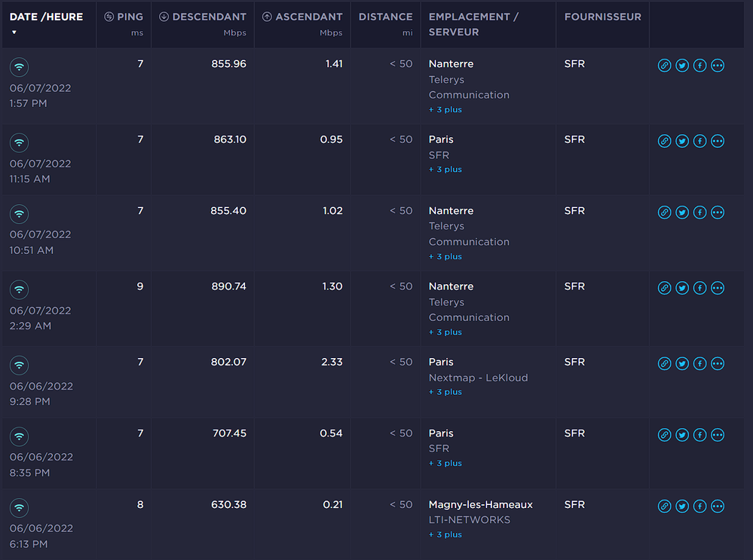Image resolution: width=753 pixels, height=560 pixels.
Task: Open the Magny-les-Hameaux server result
Action: 480,505
